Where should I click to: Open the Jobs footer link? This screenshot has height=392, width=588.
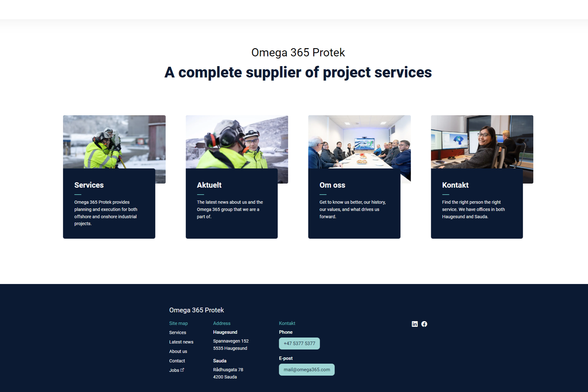[174, 370]
